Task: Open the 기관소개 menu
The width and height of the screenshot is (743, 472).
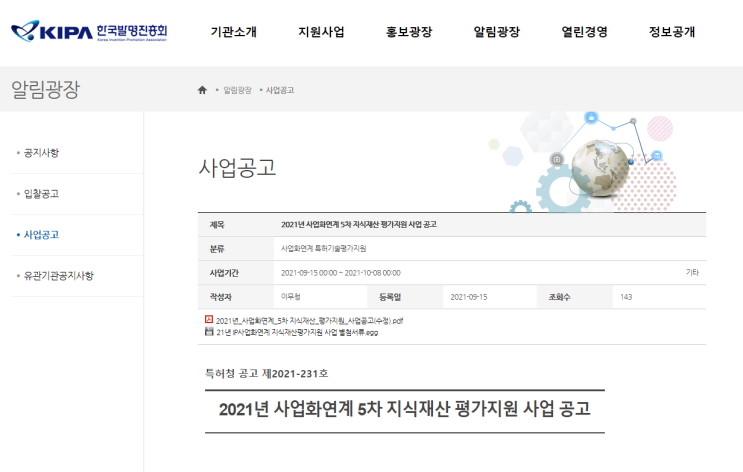Action: click(234, 32)
